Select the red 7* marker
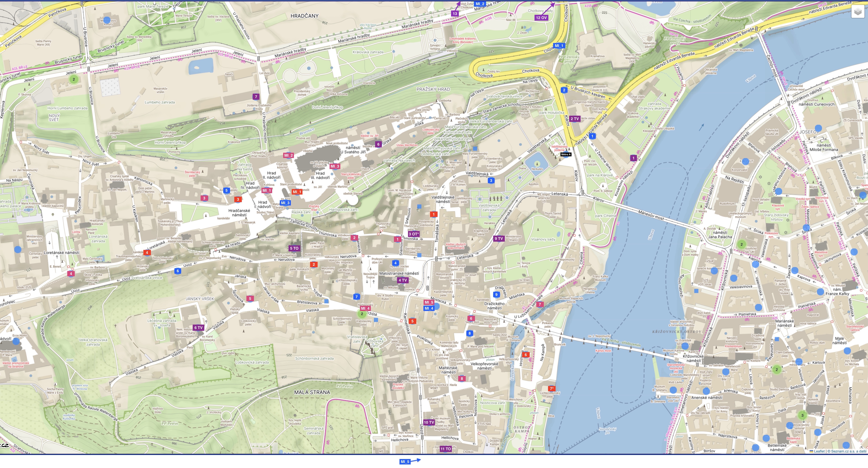This screenshot has height=468, width=868. point(552,389)
